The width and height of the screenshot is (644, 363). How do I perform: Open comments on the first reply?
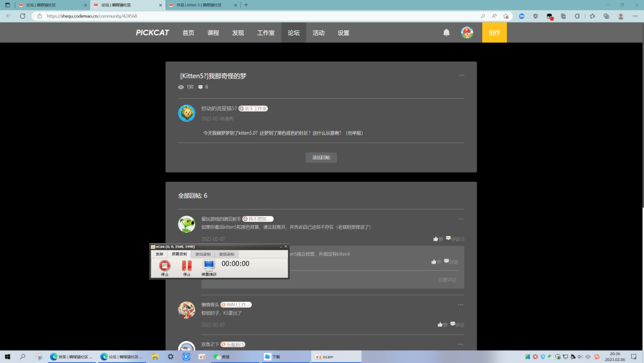[x=455, y=239]
